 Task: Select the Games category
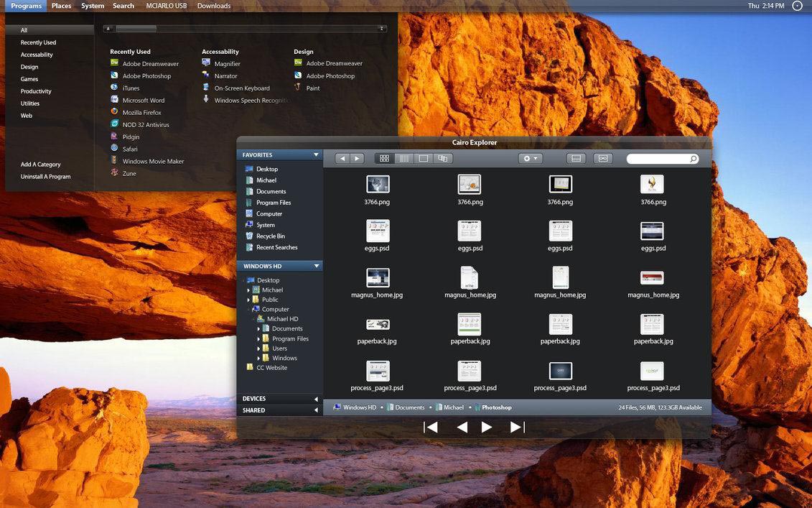[x=29, y=79]
